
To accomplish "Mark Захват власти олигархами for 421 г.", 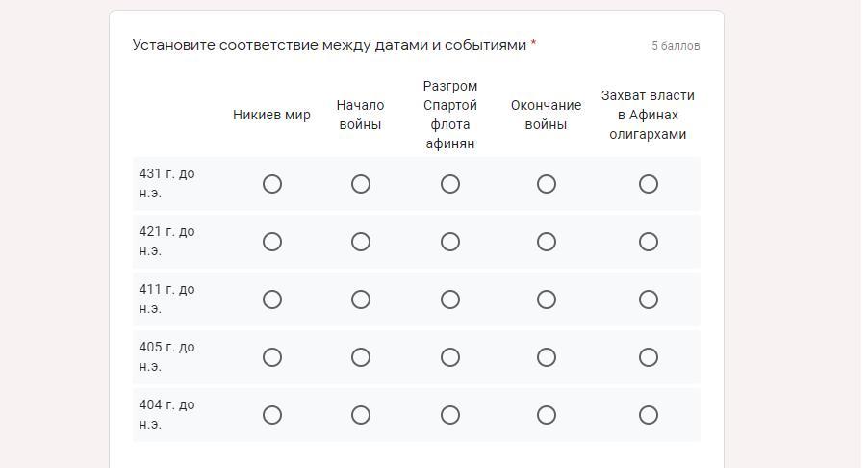I will pos(649,242).
